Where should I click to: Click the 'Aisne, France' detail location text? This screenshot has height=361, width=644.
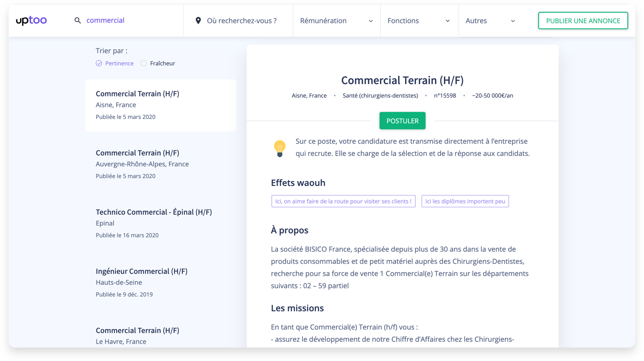click(309, 95)
